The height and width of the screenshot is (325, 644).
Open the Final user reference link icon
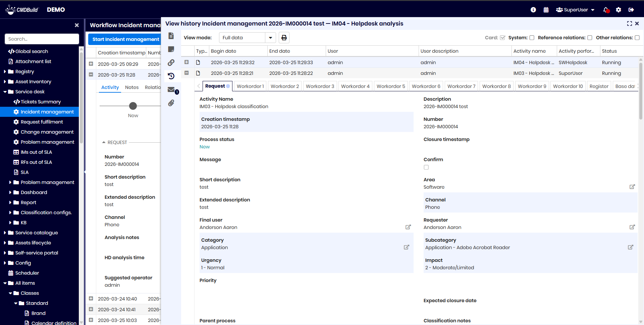[408, 227]
